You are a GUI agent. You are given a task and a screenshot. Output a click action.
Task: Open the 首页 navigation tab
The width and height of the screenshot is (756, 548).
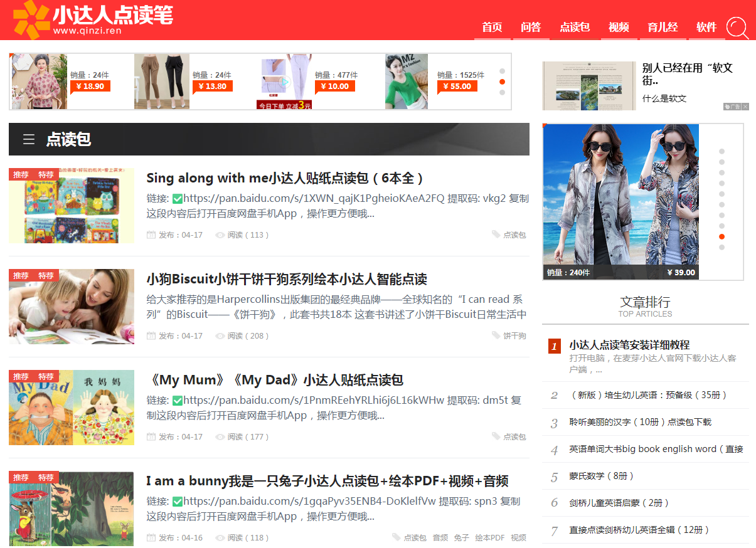(x=492, y=28)
